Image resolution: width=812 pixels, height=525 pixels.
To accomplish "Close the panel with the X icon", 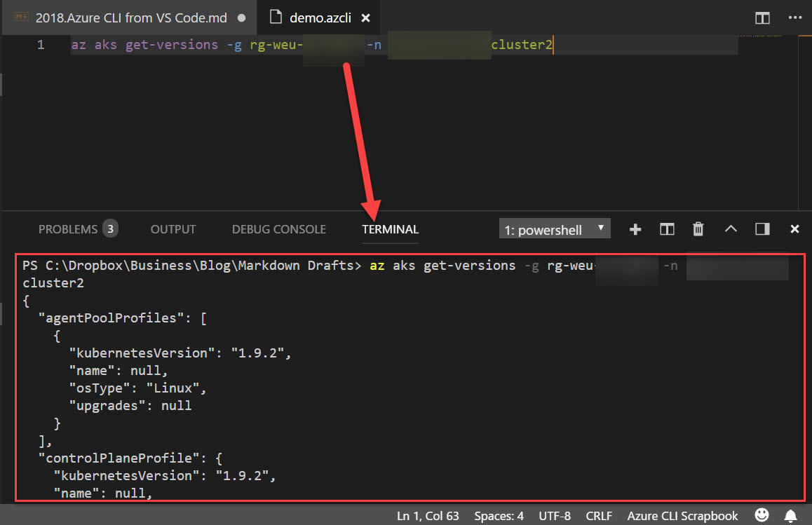I will pos(794,229).
